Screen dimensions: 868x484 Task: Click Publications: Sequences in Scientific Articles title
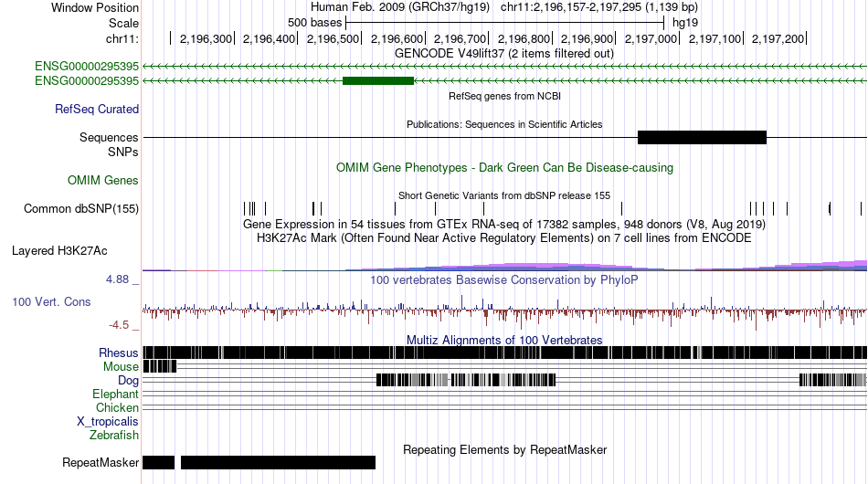click(504, 124)
